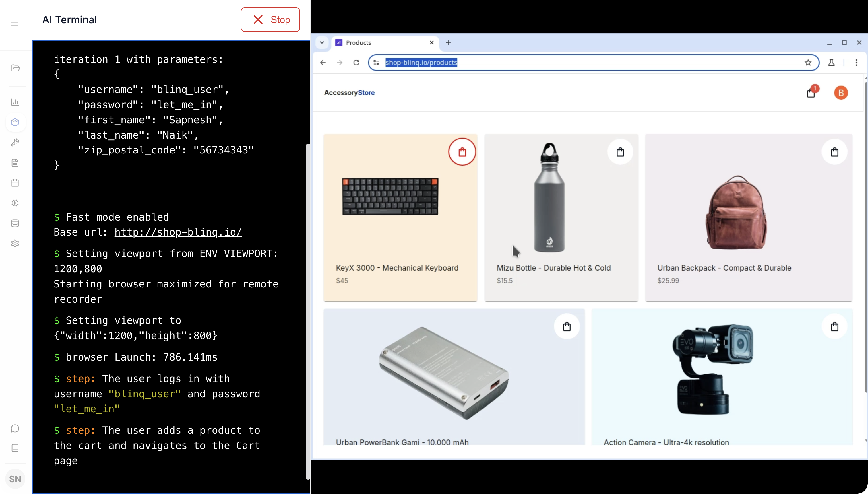Toggle KeyX 3000 keyboard cart button
The height and width of the screenshot is (494, 868).
[x=462, y=152]
